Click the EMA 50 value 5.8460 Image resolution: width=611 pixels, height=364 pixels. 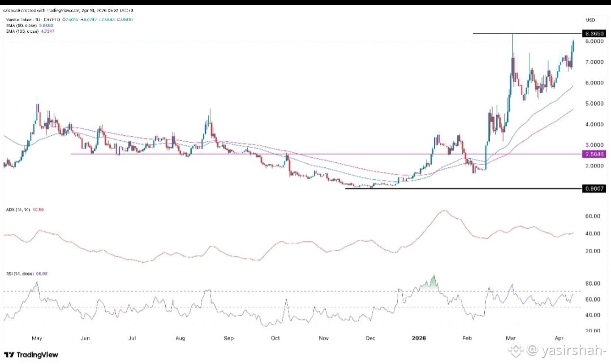(46, 25)
